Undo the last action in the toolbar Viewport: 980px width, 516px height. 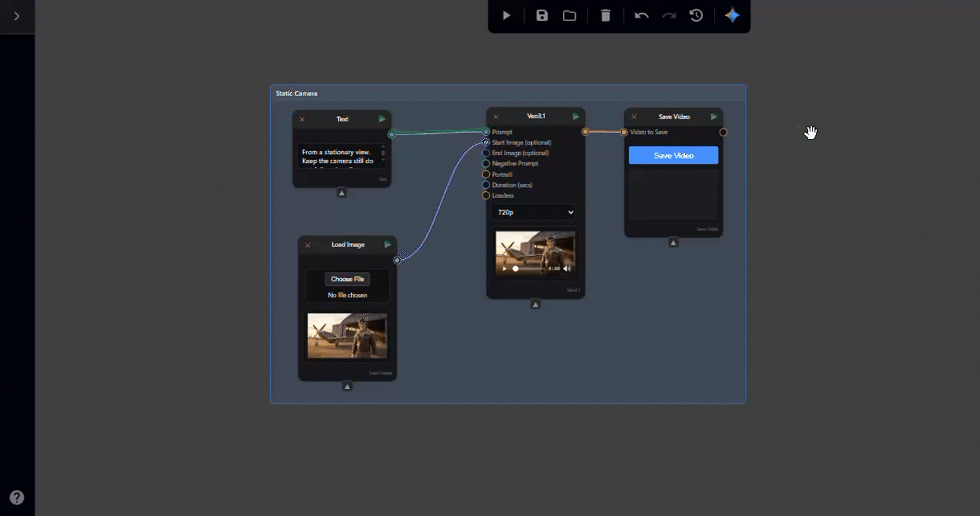pos(641,15)
